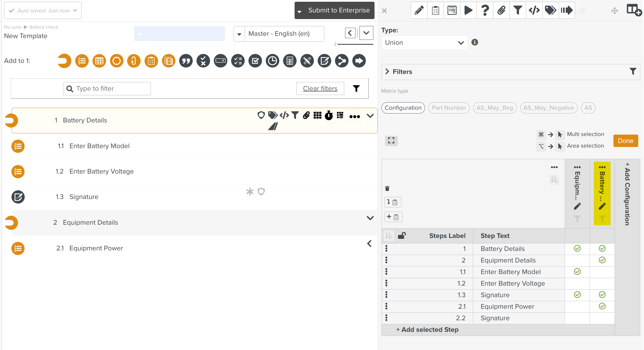Click the Done button

(x=625, y=141)
